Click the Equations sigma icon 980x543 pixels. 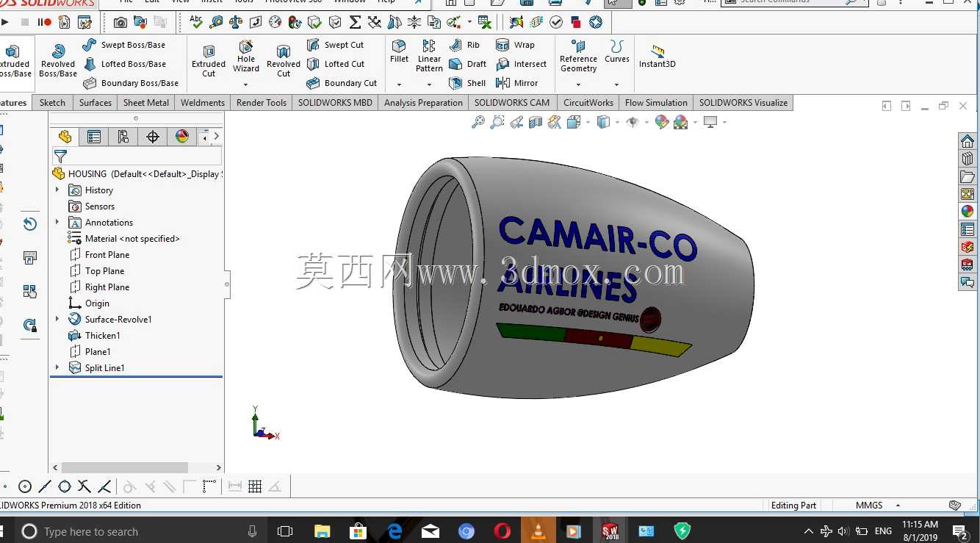point(356,22)
